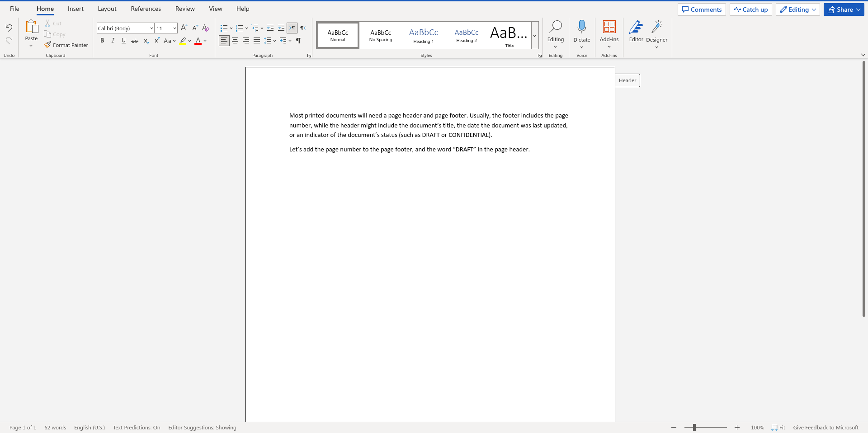Apply the red font color
This screenshot has width=868, height=433.
(x=198, y=41)
